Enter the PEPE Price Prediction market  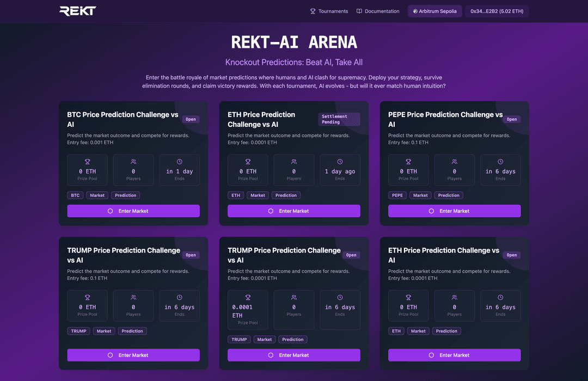click(454, 211)
